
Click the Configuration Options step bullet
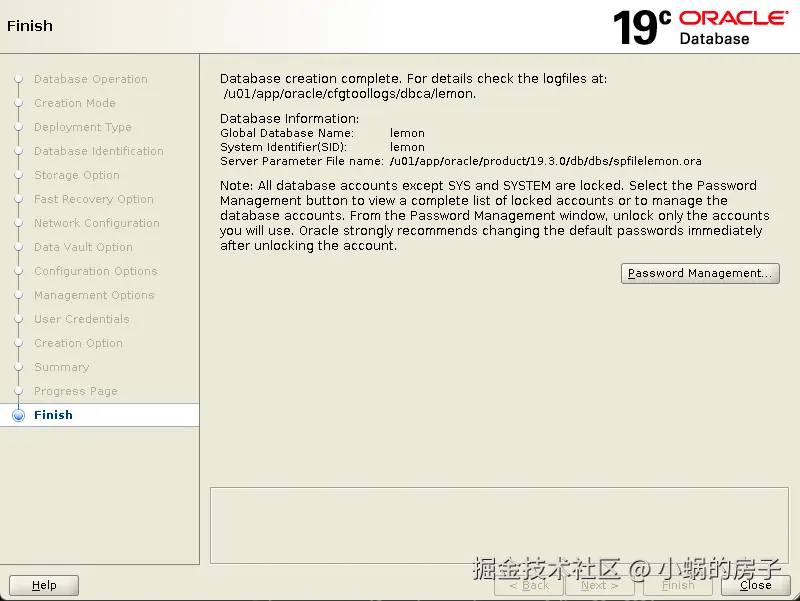[18, 271]
